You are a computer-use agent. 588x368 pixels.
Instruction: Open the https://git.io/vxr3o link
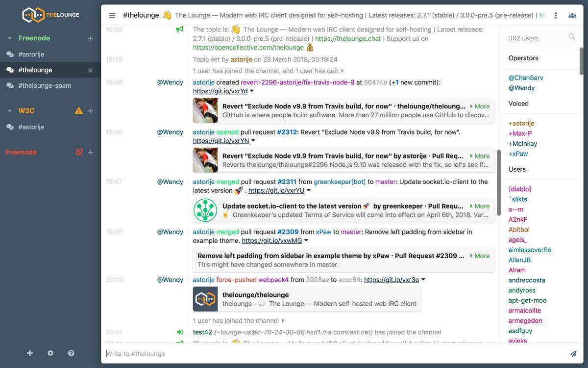click(392, 280)
